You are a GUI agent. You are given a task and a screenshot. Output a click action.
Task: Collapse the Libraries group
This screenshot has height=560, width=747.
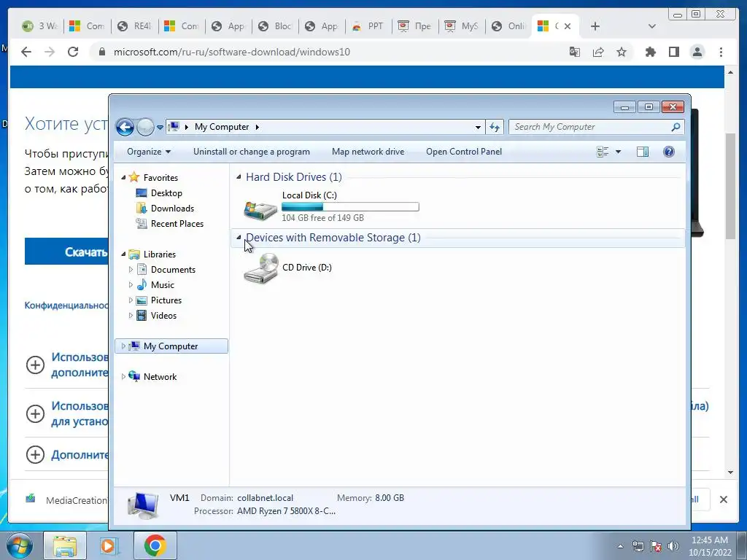click(123, 254)
